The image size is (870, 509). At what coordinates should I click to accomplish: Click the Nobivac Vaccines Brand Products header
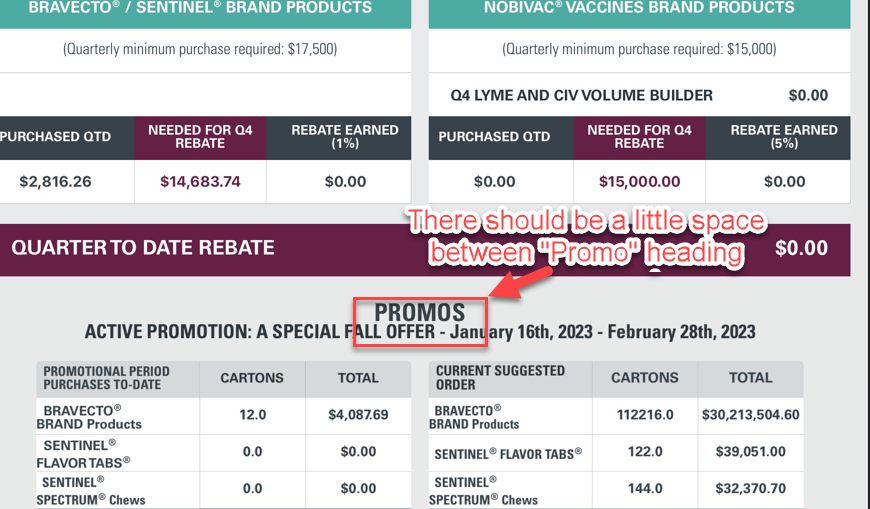click(x=639, y=8)
